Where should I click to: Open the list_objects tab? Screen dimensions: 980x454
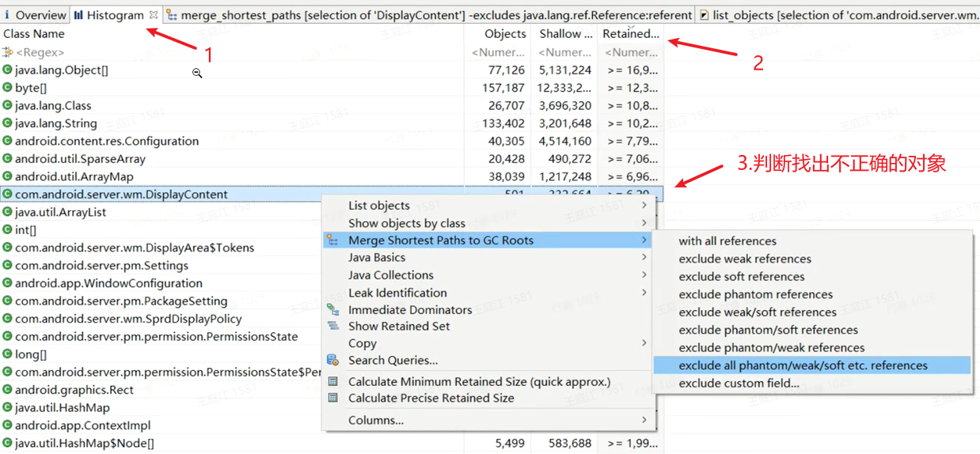pyautogui.click(x=839, y=15)
